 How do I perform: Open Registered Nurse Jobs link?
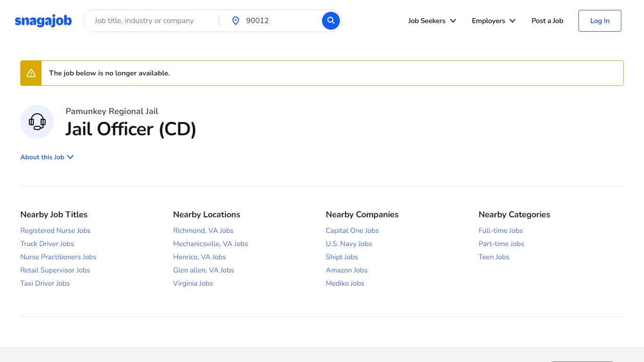pyautogui.click(x=56, y=230)
